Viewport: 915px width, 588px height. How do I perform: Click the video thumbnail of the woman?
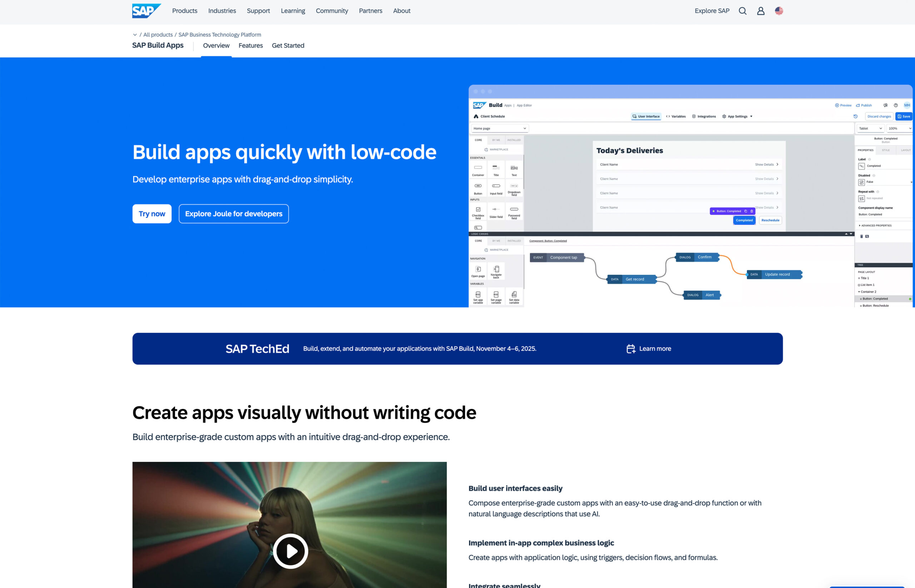(290, 525)
